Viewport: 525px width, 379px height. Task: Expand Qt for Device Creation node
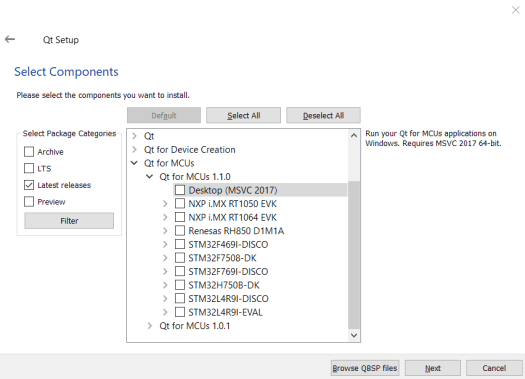click(x=134, y=149)
